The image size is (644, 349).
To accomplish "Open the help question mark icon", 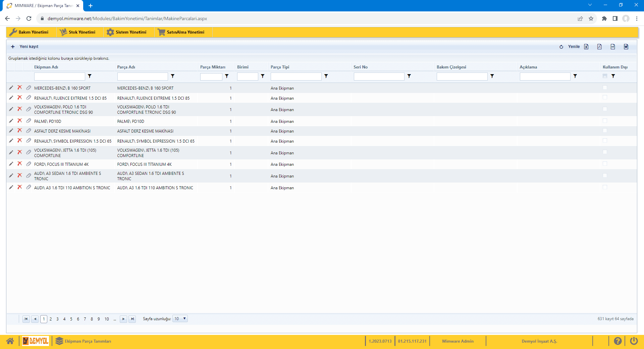I will pos(618,341).
